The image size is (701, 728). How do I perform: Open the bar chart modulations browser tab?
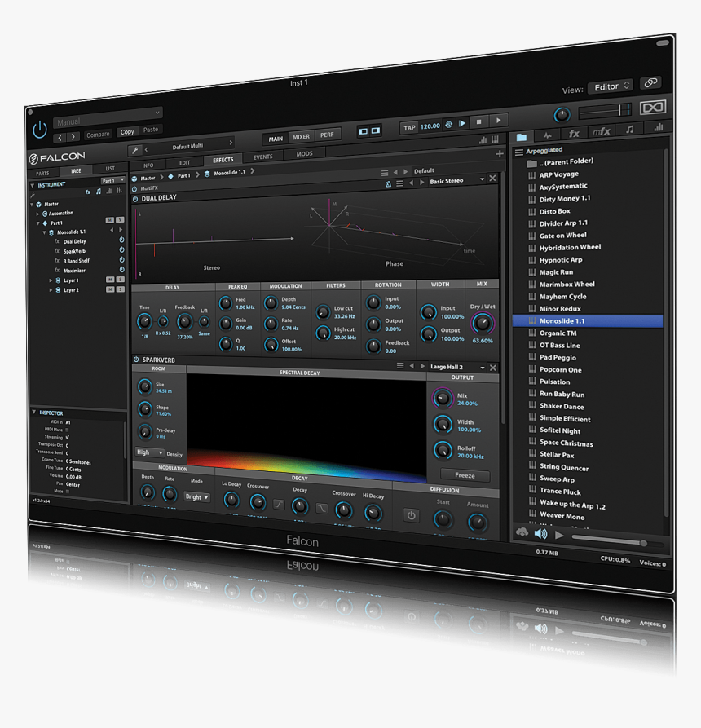659,127
